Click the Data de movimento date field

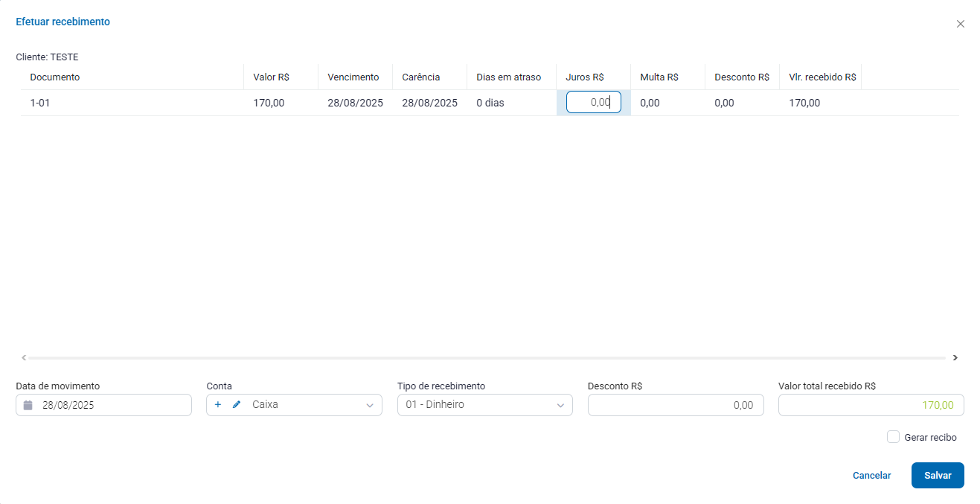(x=112, y=405)
